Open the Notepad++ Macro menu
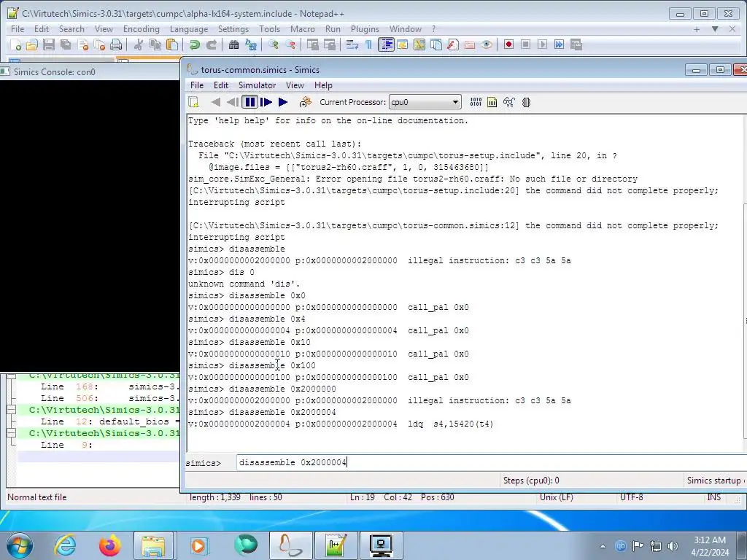This screenshot has width=747, height=560. tap(303, 29)
